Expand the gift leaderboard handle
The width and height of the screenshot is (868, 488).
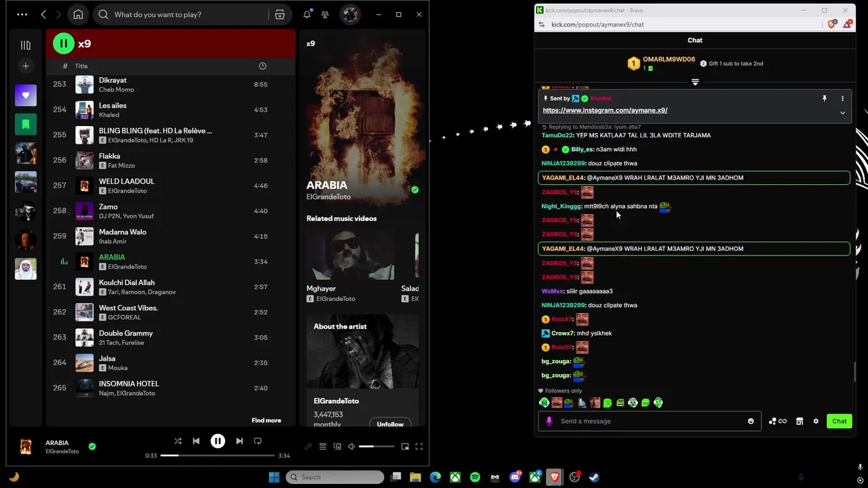pyautogui.click(x=695, y=82)
